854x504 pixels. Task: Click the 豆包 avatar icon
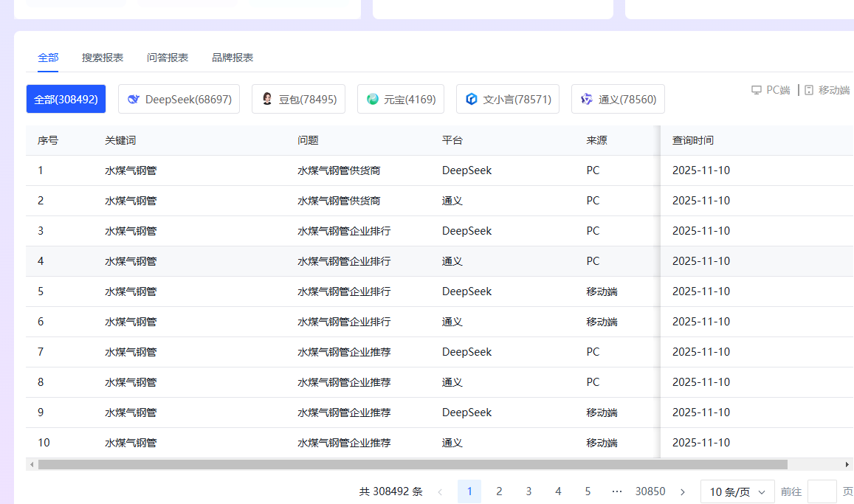click(x=266, y=99)
